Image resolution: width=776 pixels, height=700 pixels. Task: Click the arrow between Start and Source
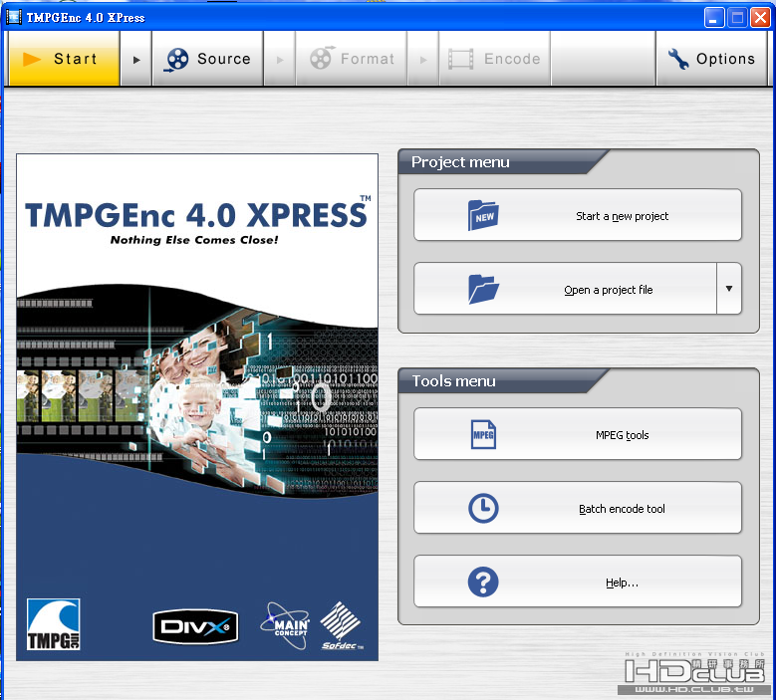tap(136, 60)
